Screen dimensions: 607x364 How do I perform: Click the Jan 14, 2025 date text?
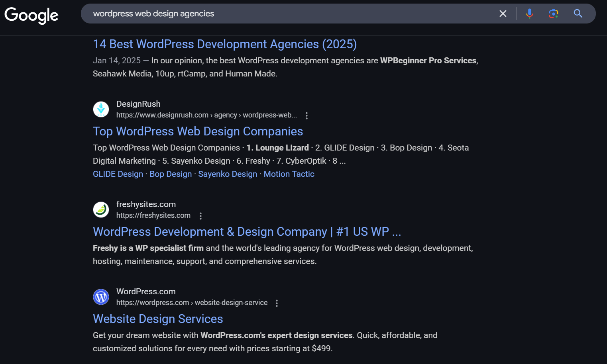117,61
